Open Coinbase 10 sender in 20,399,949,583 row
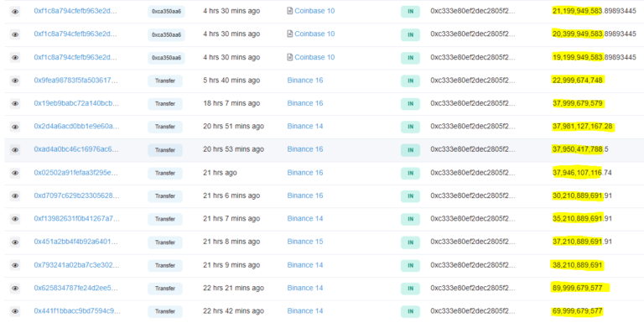Viewport: 644px width, 323px height. pos(314,34)
